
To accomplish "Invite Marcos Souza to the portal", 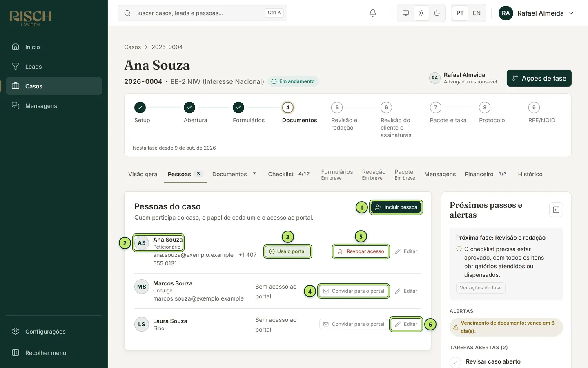I will click(354, 291).
